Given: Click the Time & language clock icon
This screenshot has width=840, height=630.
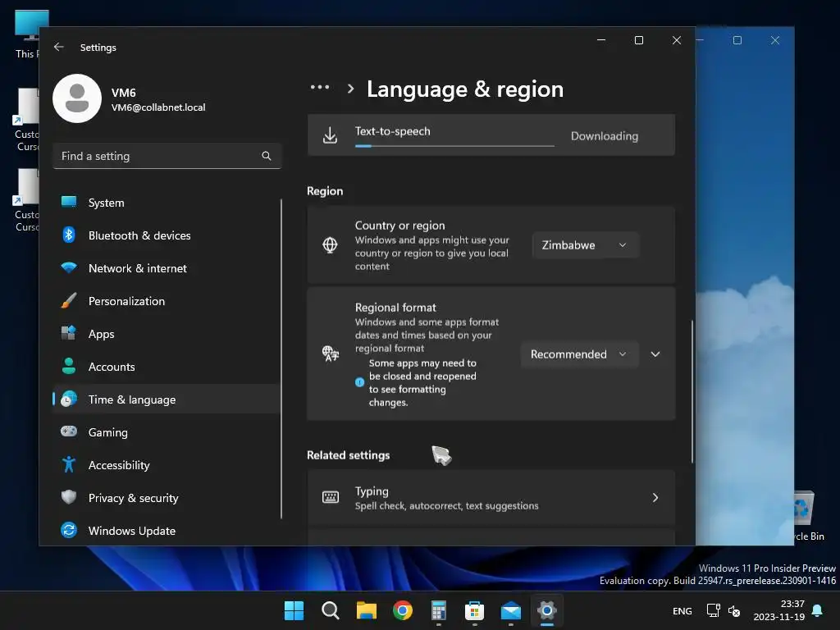Looking at the screenshot, I should pos(69,399).
